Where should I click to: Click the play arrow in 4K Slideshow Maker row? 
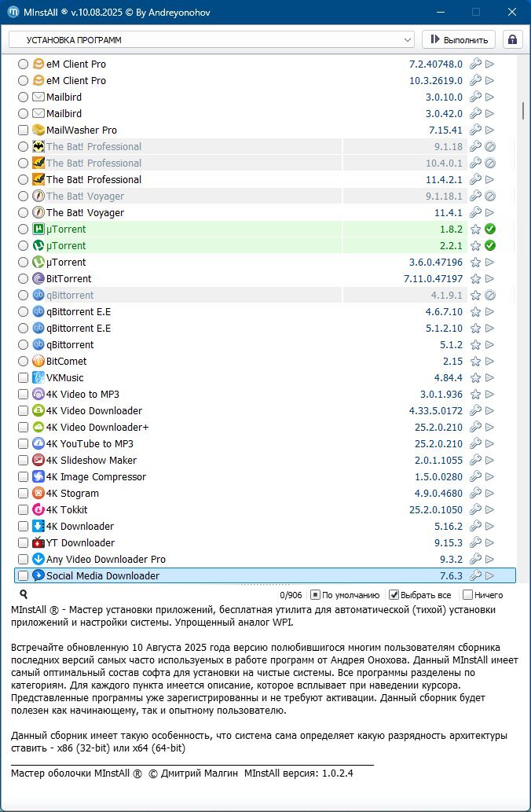(x=490, y=461)
